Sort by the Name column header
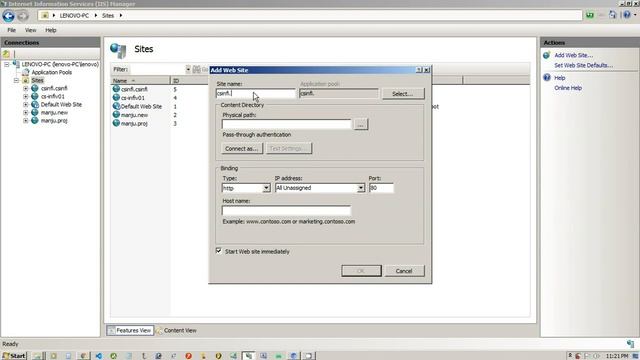 click(140, 81)
